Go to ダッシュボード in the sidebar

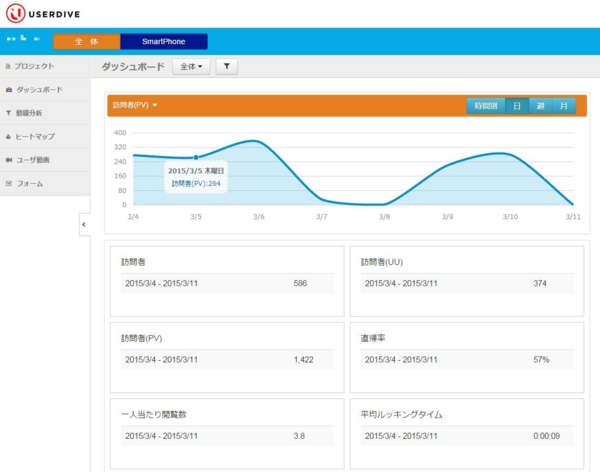point(45,90)
